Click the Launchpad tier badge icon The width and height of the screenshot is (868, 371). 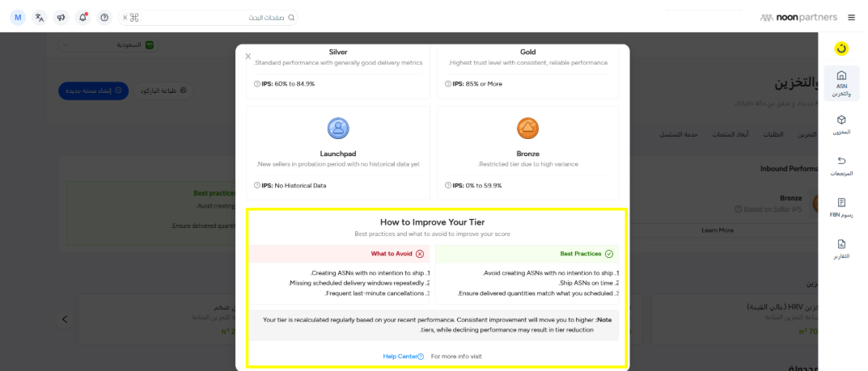click(x=338, y=128)
